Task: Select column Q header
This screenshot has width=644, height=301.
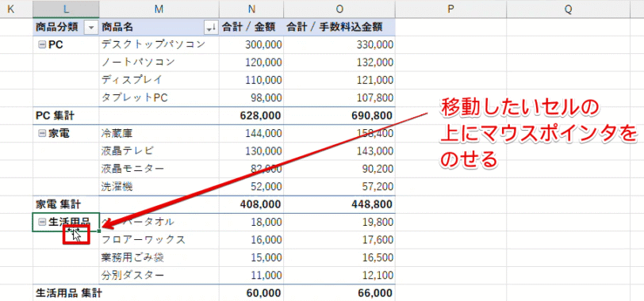Action: tap(568, 9)
